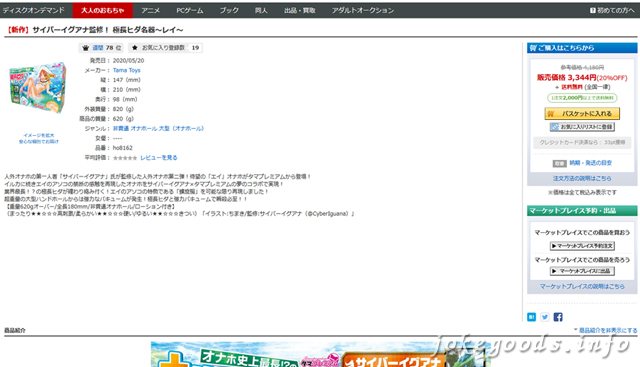Open the Tama Toys maker link
This screenshot has height=367, width=640.
(127, 70)
